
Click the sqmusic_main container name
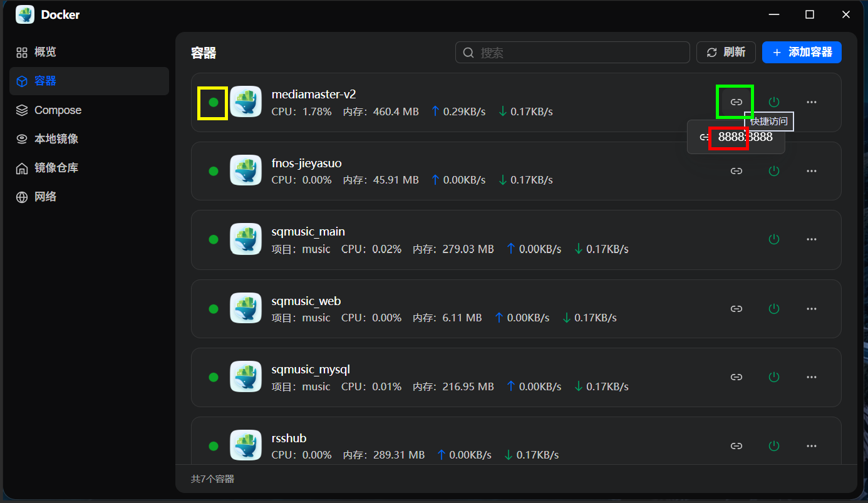[308, 232]
